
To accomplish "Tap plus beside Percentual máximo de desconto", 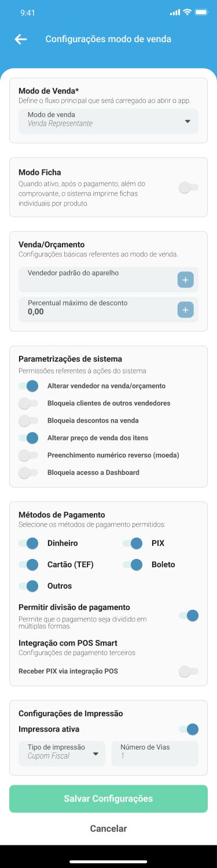I will click(185, 310).
